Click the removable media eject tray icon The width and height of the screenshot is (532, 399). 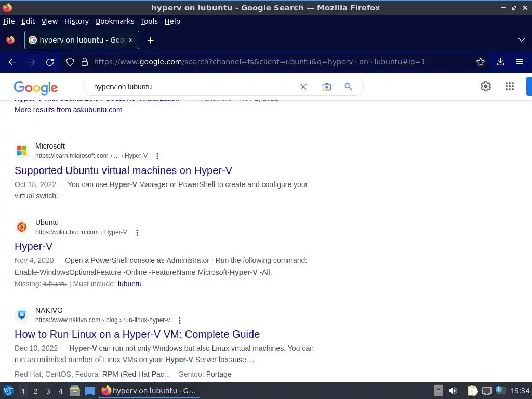[438, 391]
